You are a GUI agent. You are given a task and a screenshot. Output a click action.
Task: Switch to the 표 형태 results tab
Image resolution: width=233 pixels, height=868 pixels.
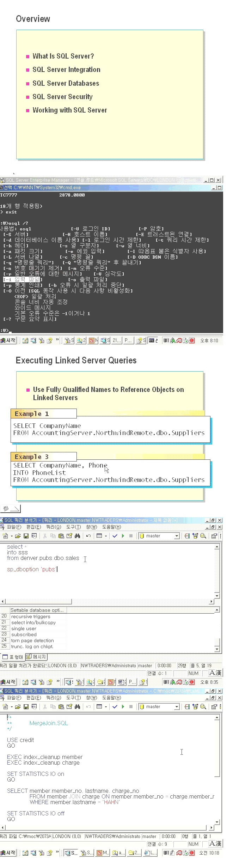(13, 657)
